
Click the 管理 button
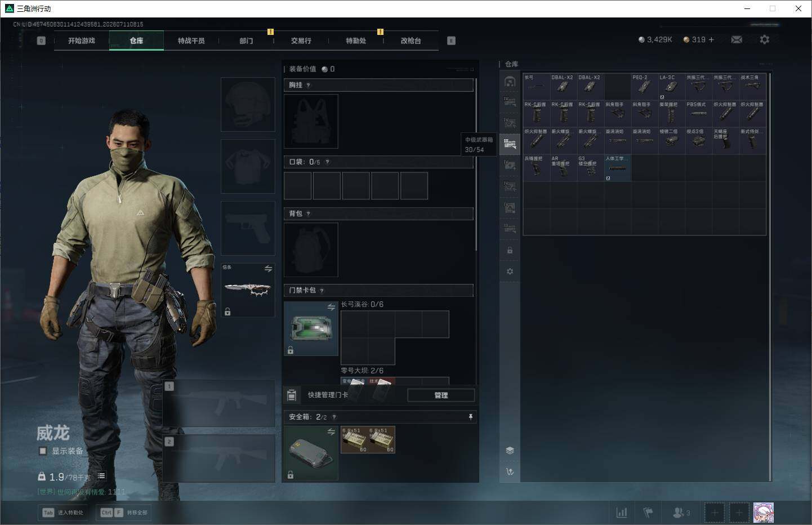click(x=441, y=395)
